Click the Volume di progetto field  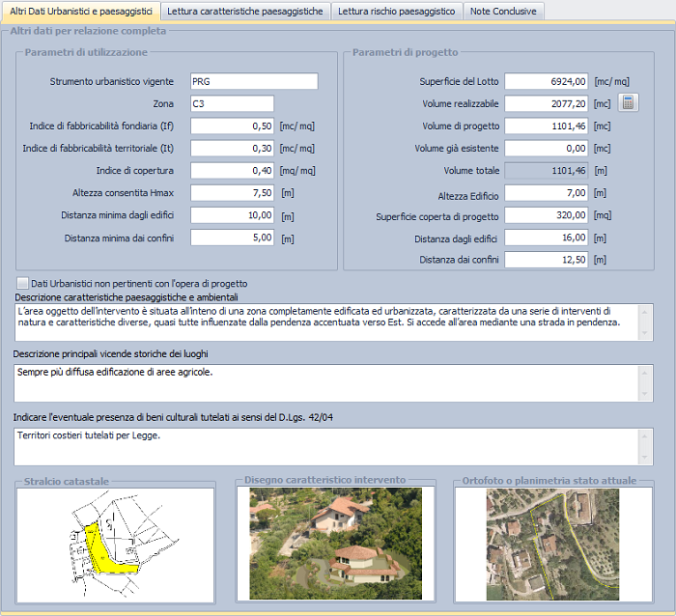pos(547,126)
